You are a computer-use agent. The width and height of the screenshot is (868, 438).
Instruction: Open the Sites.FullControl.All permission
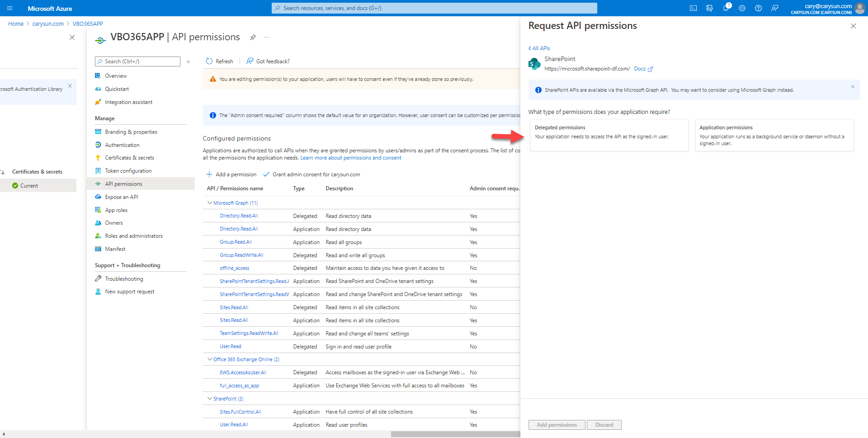240,412
